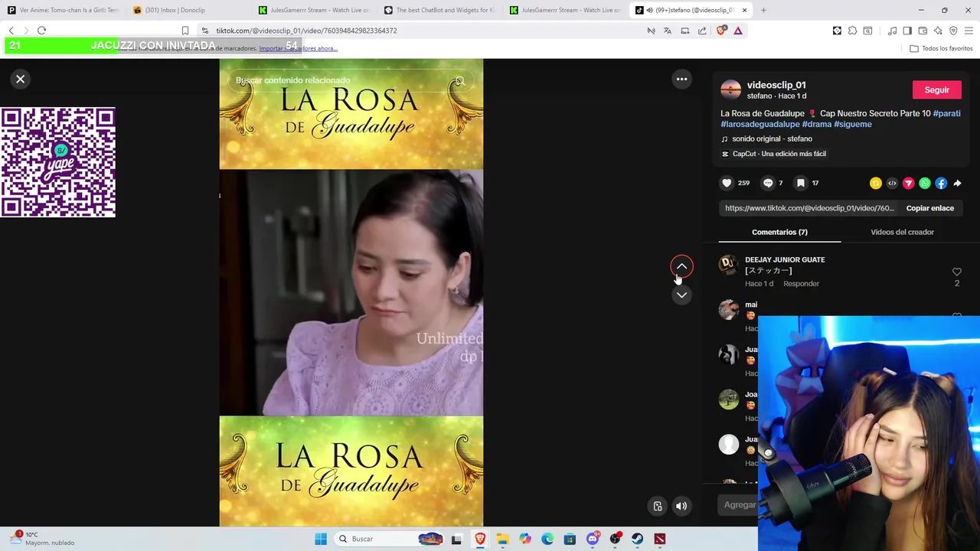Expand more share options arrow

coord(957,184)
